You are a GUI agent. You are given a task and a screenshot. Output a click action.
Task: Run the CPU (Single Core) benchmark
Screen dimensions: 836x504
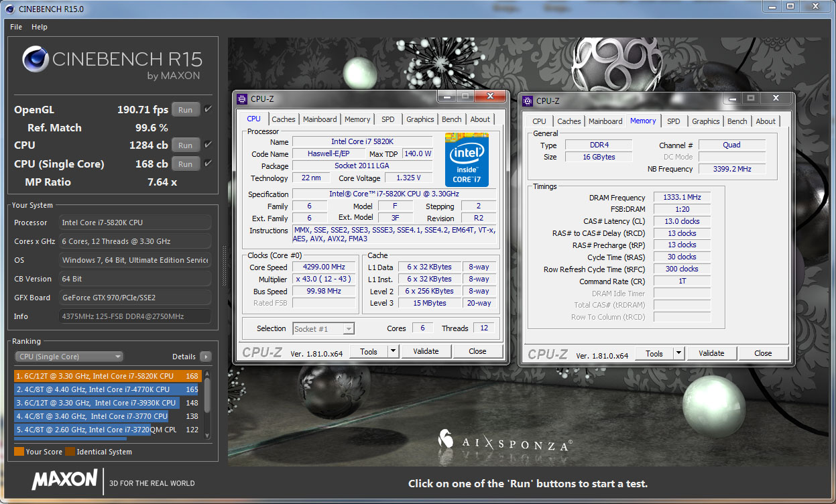point(186,164)
